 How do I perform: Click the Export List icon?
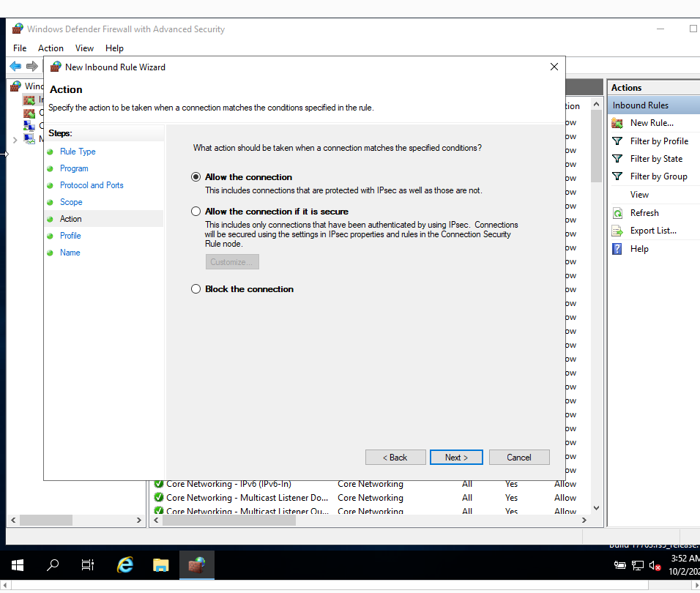coord(617,231)
